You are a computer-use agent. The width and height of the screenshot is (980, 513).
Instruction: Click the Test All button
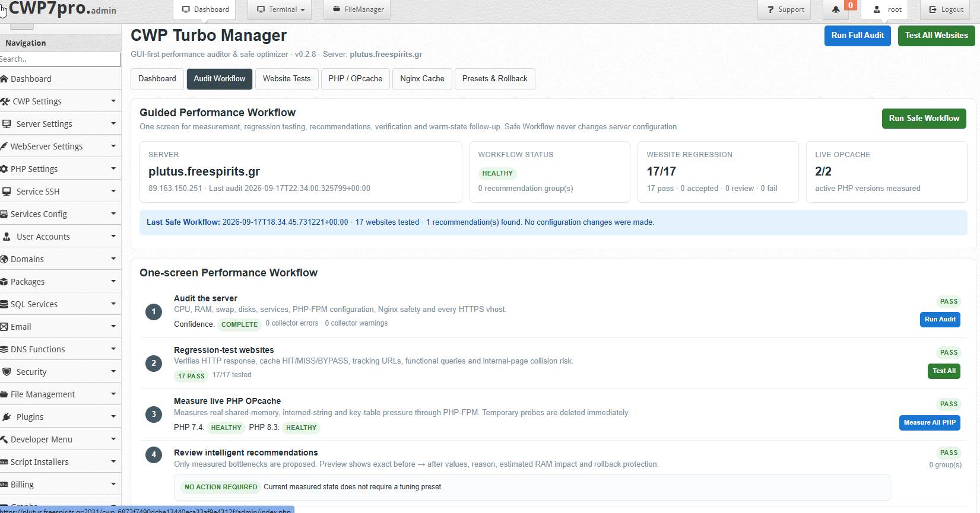point(944,371)
